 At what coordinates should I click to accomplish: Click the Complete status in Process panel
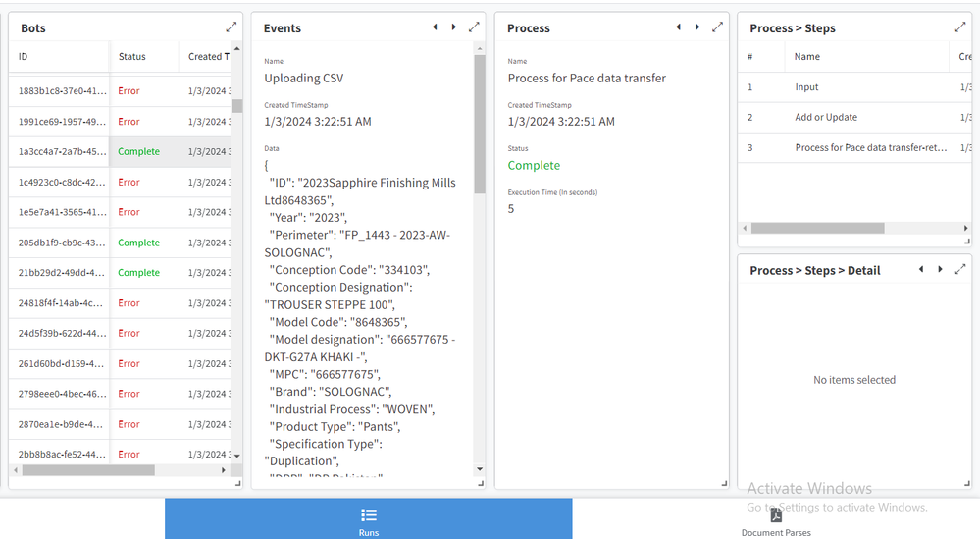[x=534, y=166]
